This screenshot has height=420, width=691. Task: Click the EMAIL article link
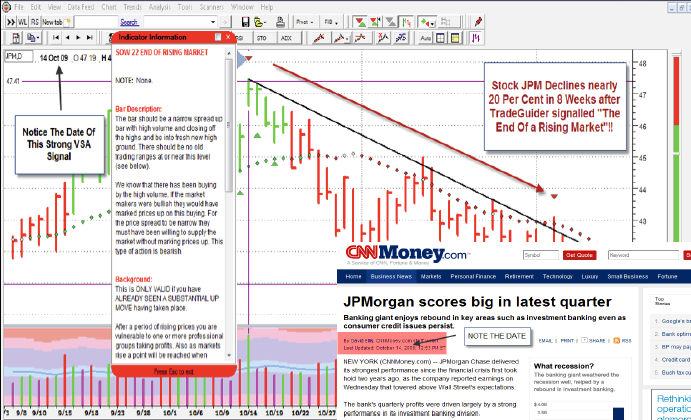click(545, 341)
